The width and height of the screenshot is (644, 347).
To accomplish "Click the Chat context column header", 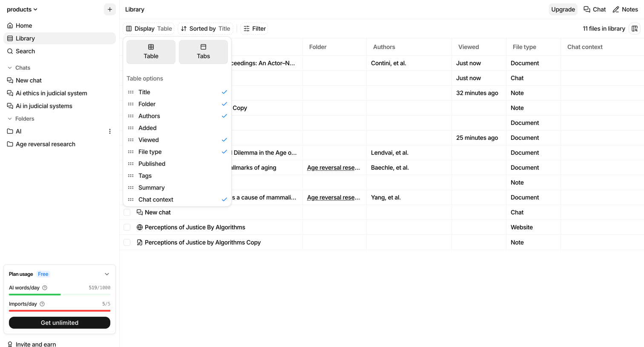I will tap(602, 47).
